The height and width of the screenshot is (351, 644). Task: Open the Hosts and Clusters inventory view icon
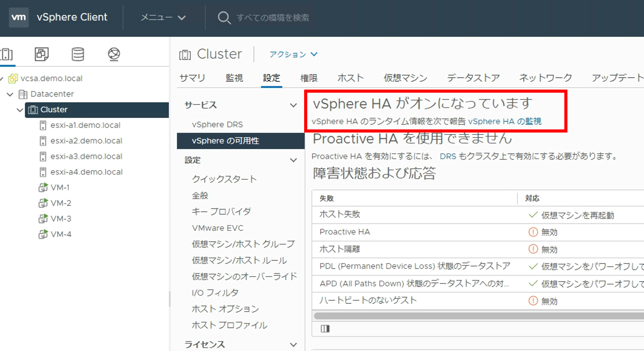click(x=7, y=54)
